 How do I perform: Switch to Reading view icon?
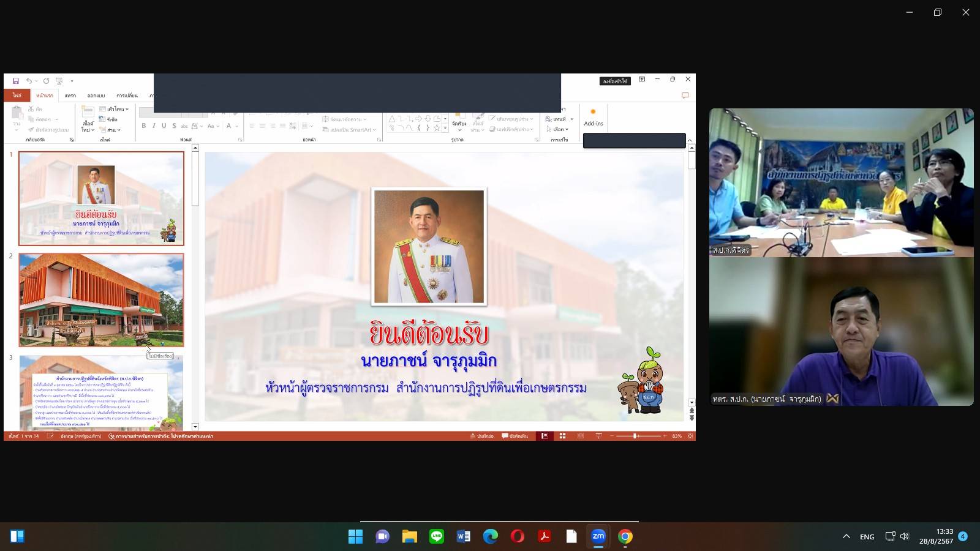(x=581, y=436)
